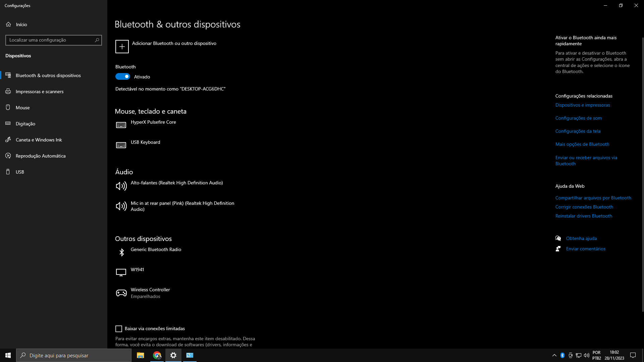The height and width of the screenshot is (362, 644).
Task: Click the HyperX Pulsefire Core keyboard icon
Action: coord(121,125)
